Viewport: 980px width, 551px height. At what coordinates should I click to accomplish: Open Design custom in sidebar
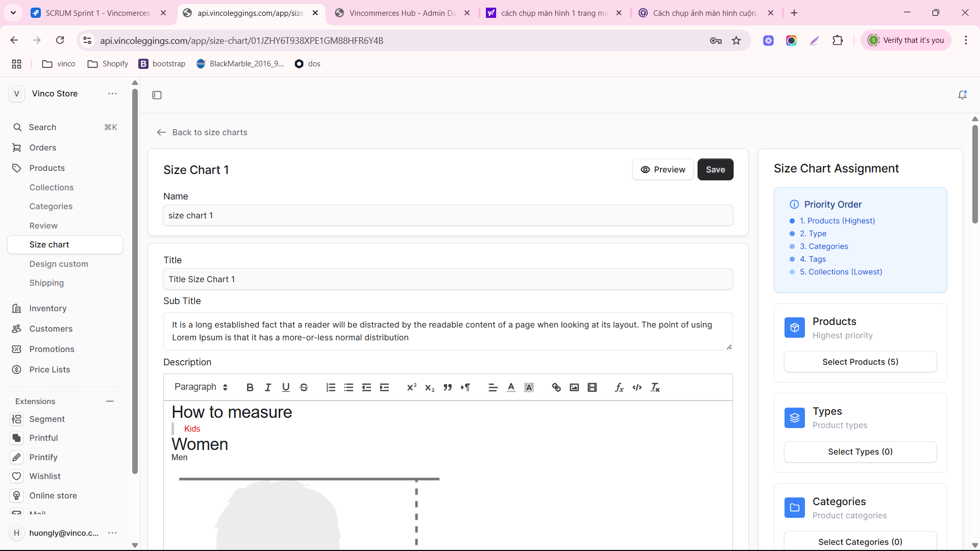point(59,264)
